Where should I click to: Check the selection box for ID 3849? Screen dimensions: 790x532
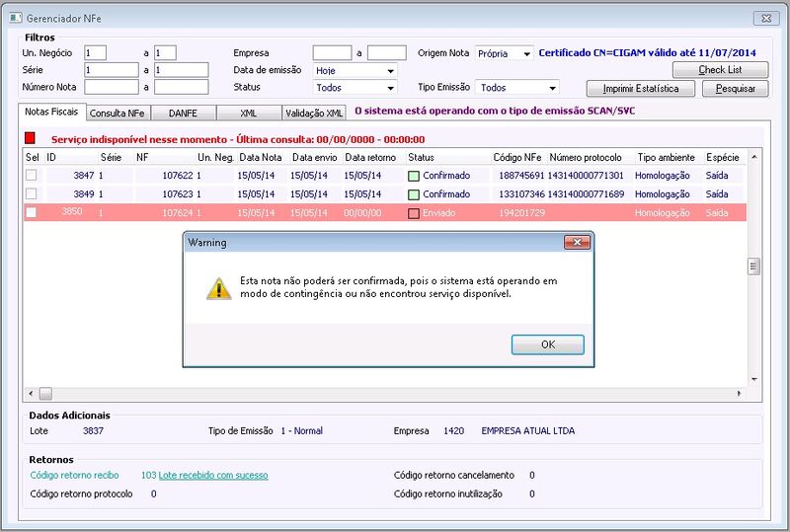(32, 193)
